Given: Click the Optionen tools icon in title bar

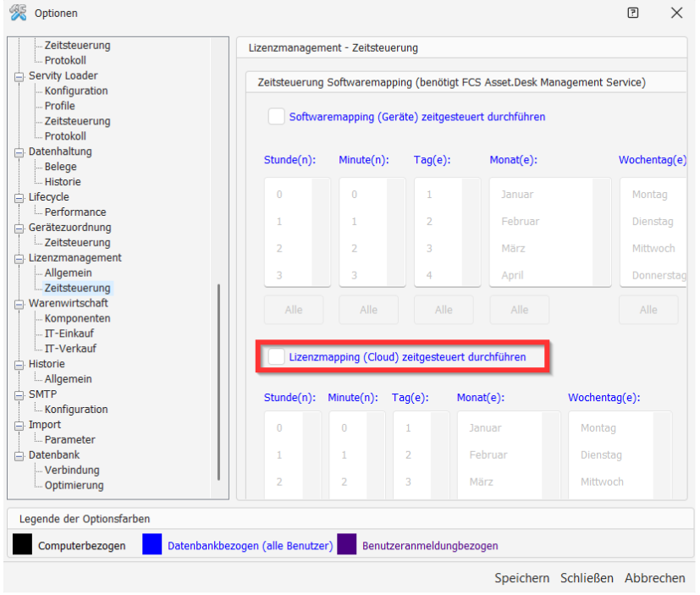Looking at the screenshot, I should (x=17, y=13).
